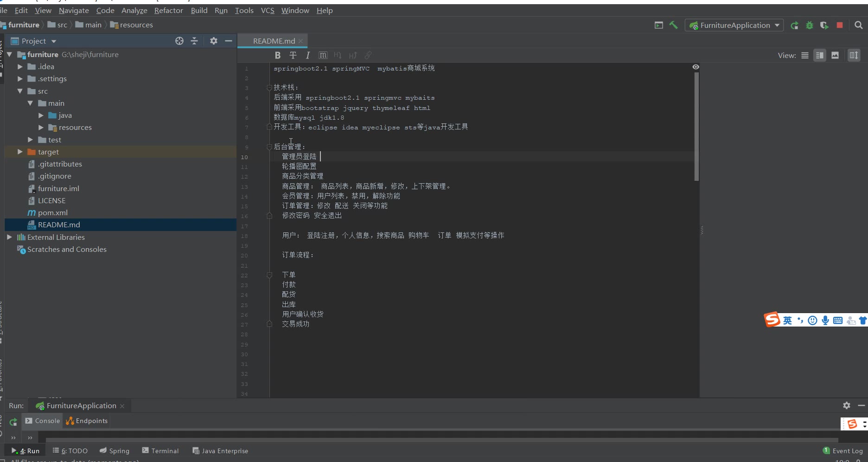The height and width of the screenshot is (462, 868).
Task: Toggle strikethrough formatting
Action: [293, 55]
